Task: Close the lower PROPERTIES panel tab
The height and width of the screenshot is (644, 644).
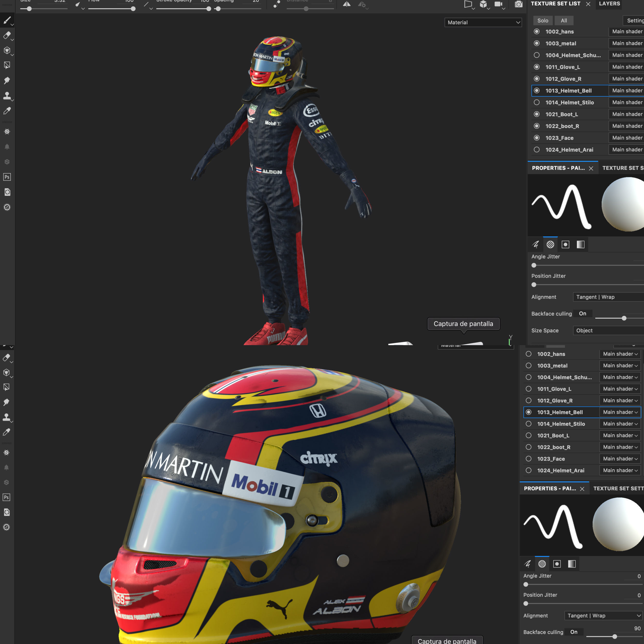Action: tap(582, 489)
